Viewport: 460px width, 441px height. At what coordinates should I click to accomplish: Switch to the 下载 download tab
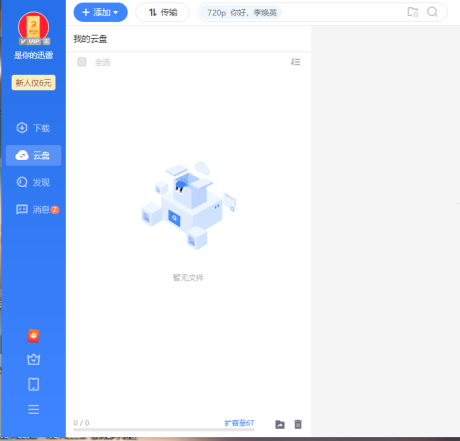pos(33,128)
